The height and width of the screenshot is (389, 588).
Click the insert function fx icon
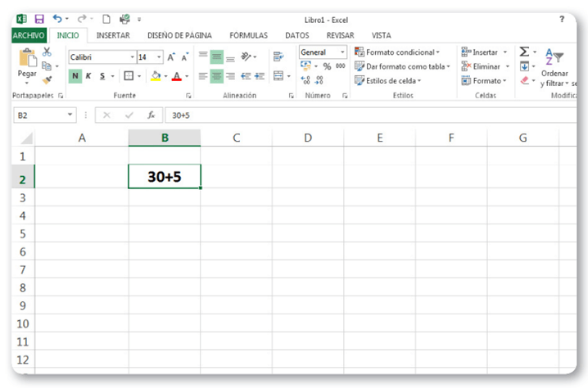pos(152,115)
